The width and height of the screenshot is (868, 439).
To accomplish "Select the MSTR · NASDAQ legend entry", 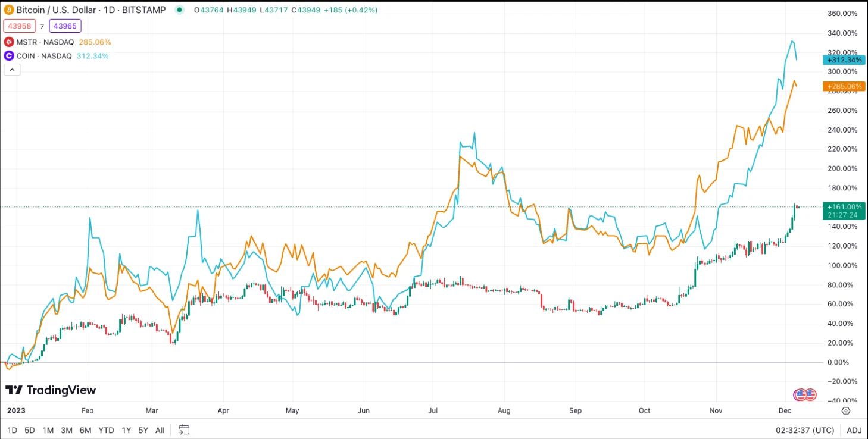I will click(44, 42).
